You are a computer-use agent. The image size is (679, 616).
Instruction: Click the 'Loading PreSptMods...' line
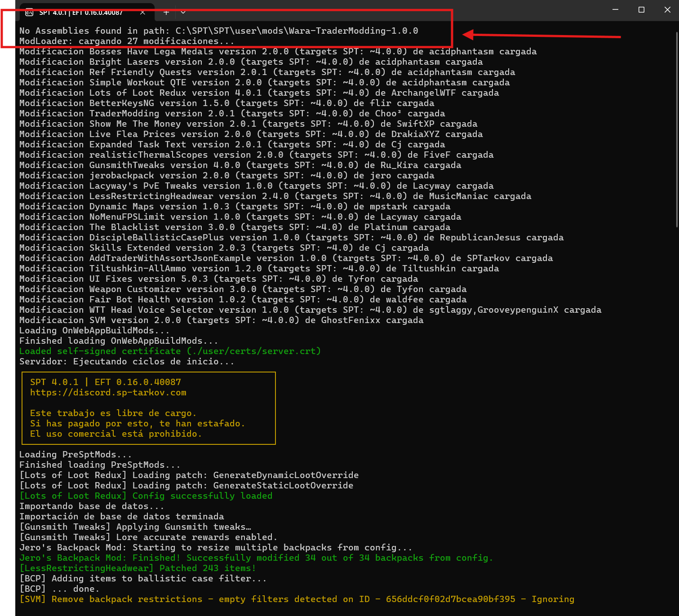click(x=75, y=454)
